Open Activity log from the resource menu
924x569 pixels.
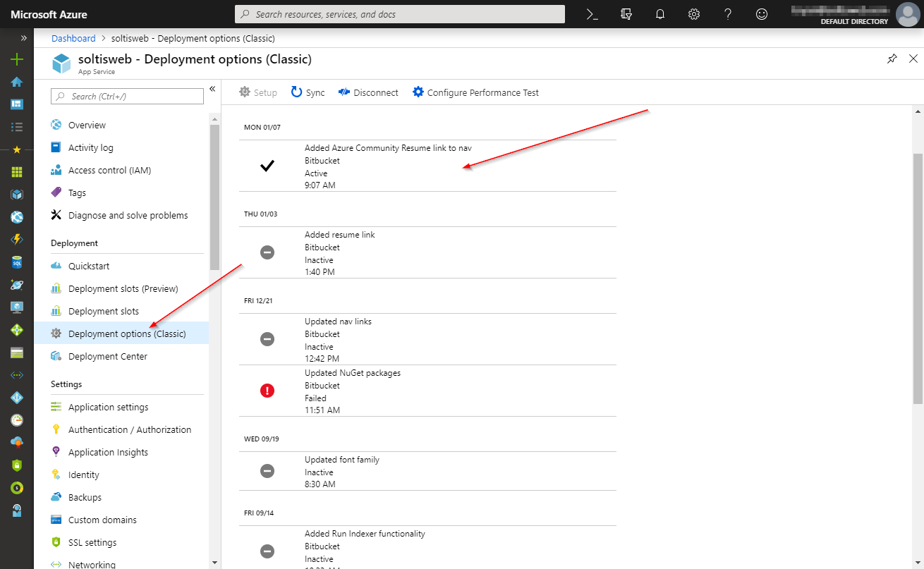(92, 147)
